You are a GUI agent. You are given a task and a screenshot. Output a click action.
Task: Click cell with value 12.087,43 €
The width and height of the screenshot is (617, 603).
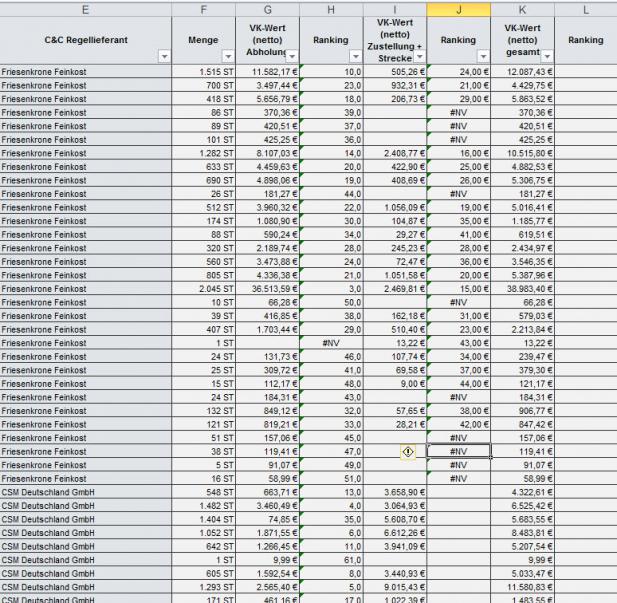(523, 72)
